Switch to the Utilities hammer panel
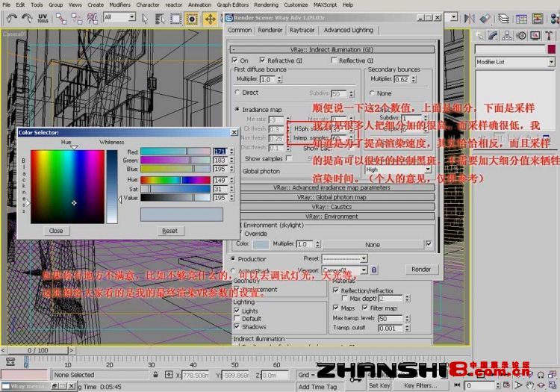The width and height of the screenshot is (560, 392). [549, 35]
